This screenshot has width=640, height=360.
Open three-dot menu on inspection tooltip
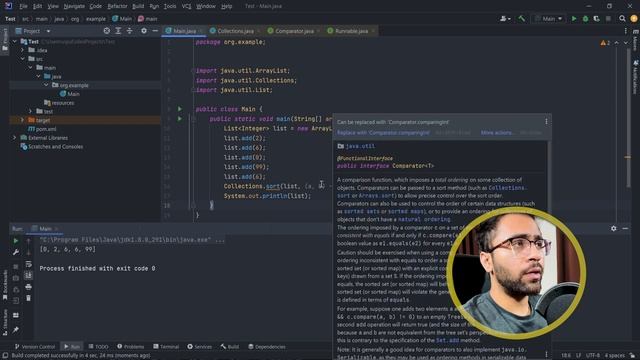click(x=546, y=122)
